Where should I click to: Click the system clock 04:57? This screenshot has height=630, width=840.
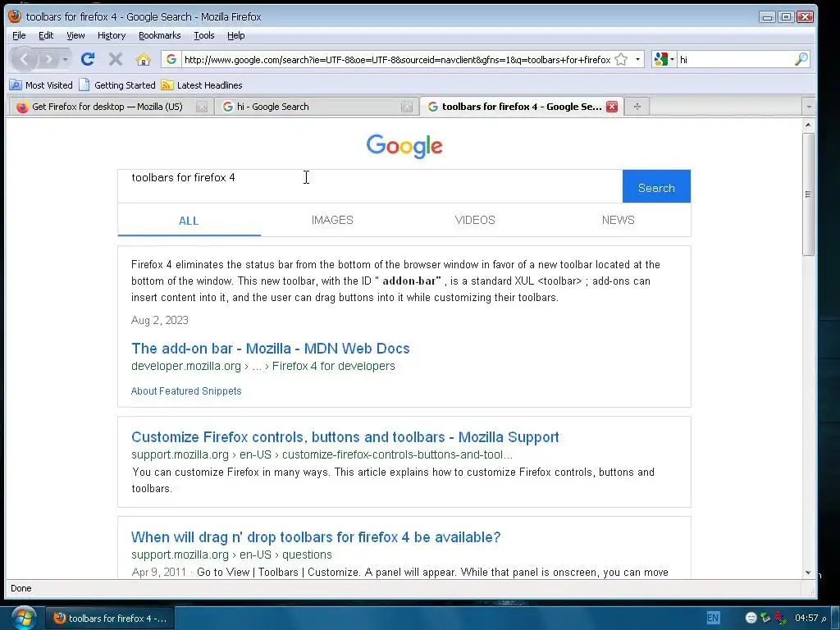tap(806, 619)
